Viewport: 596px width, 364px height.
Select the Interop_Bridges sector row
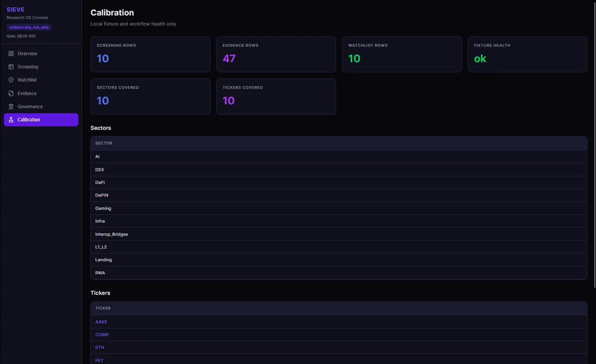[x=339, y=234]
